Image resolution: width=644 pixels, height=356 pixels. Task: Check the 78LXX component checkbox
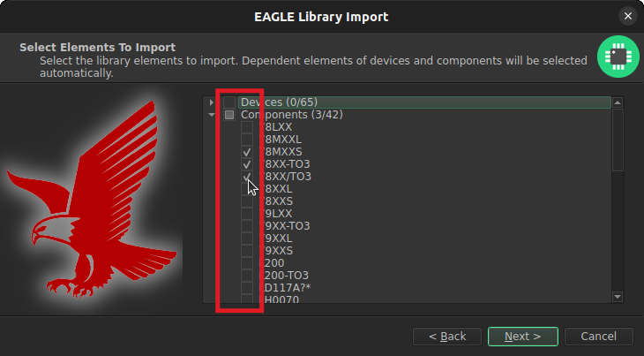[x=247, y=127]
